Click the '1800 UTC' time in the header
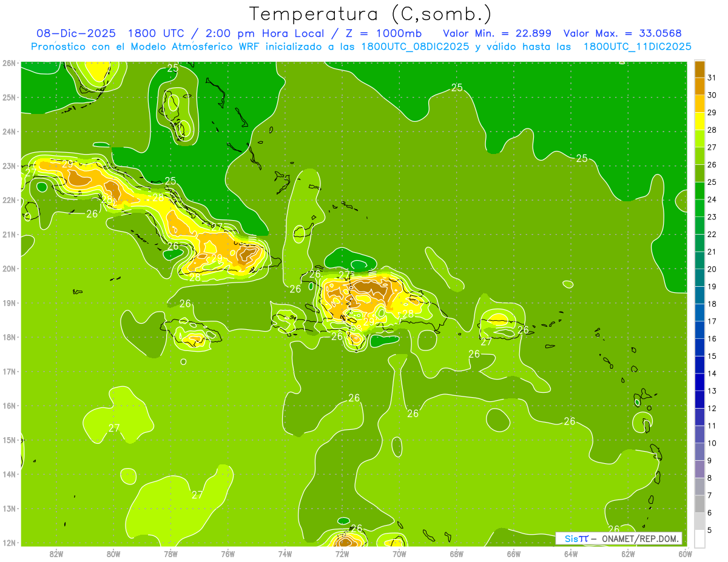Image resolution: width=728 pixels, height=562 pixels. (x=157, y=33)
